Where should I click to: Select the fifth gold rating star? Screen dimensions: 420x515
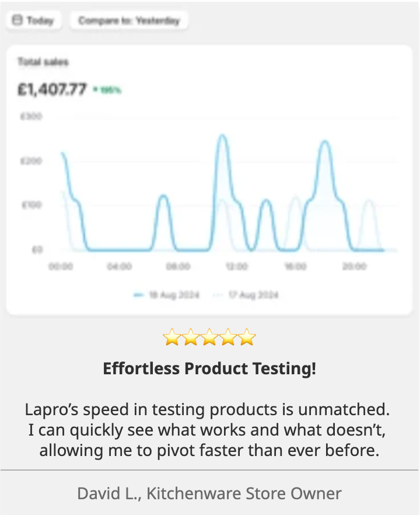tap(247, 337)
